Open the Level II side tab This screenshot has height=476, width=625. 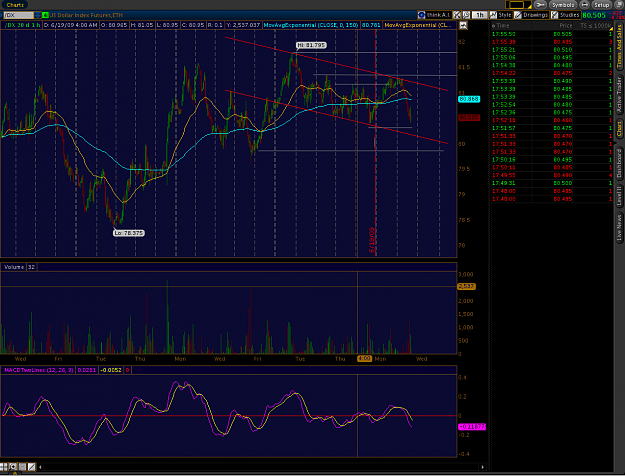coord(619,195)
